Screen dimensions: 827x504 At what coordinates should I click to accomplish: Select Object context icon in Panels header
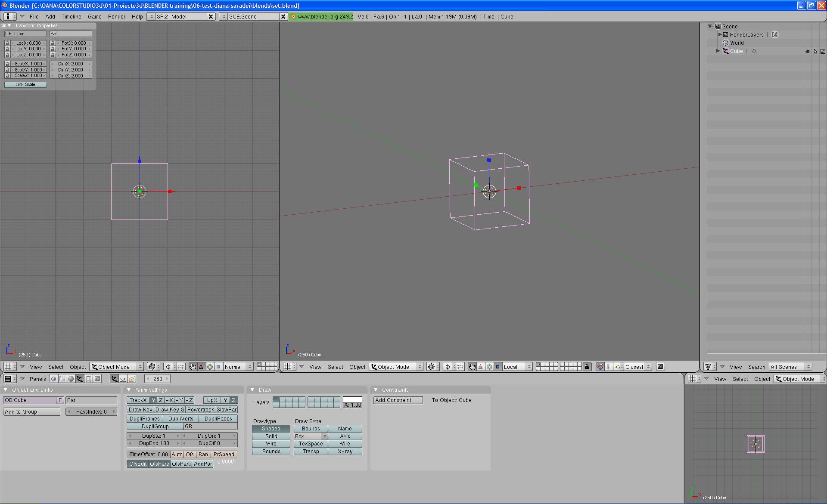click(x=80, y=379)
